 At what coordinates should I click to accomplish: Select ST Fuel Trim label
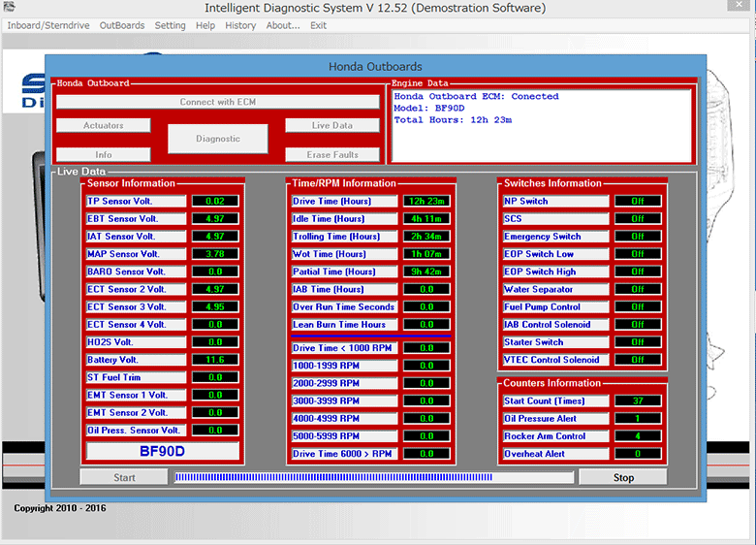point(136,377)
